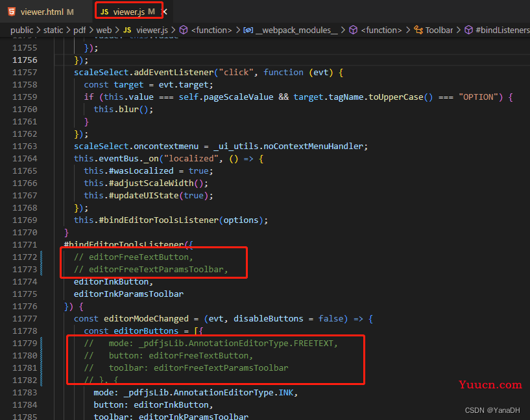The height and width of the screenshot is (420, 530).
Task: Click 'scaleSelect.oncontextmenu' assignment
Action: (x=136, y=146)
